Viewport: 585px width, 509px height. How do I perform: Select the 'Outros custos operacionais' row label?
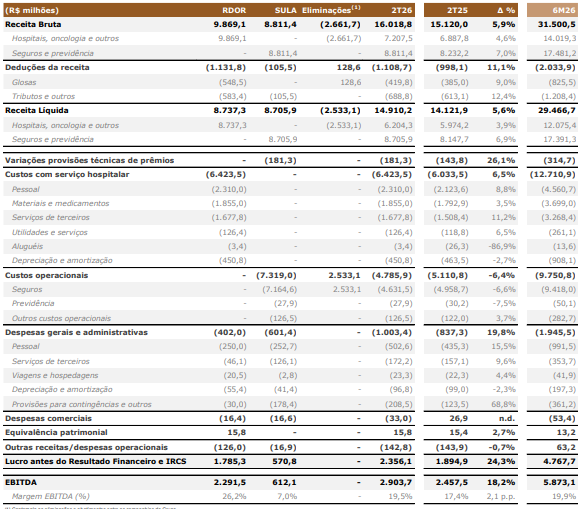(x=61, y=318)
